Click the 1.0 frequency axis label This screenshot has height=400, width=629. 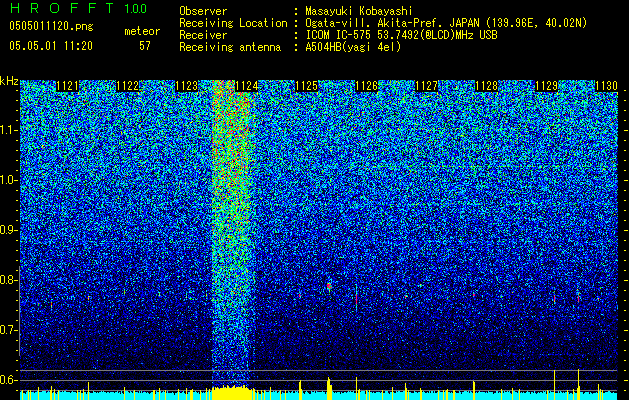pyautogui.click(x=8, y=180)
